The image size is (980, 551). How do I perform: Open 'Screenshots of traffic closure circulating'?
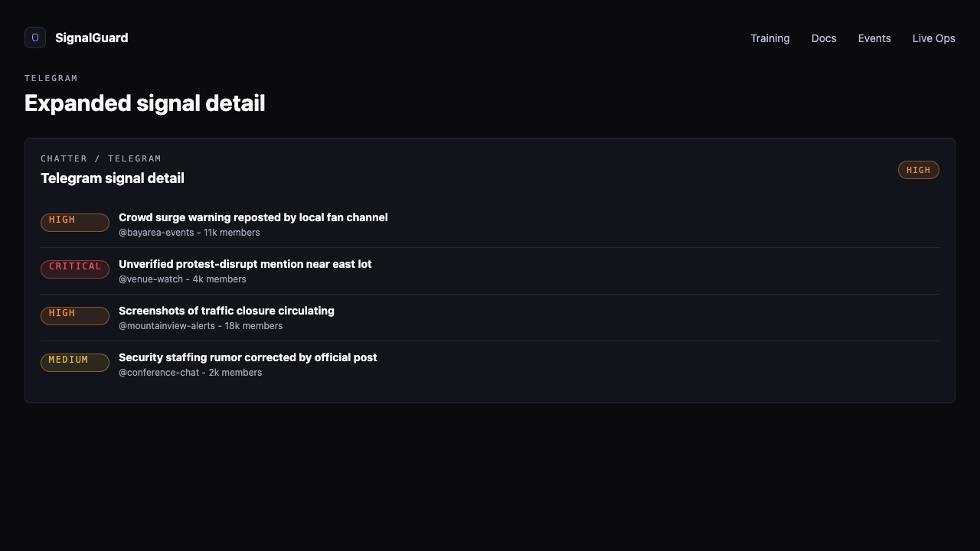(x=227, y=311)
